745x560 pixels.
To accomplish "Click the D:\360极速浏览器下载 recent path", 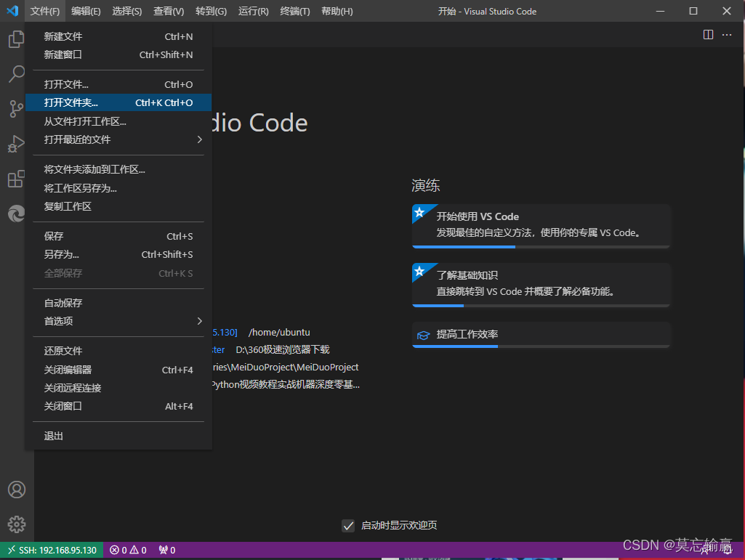I will pyautogui.click(x=282, y=349).
